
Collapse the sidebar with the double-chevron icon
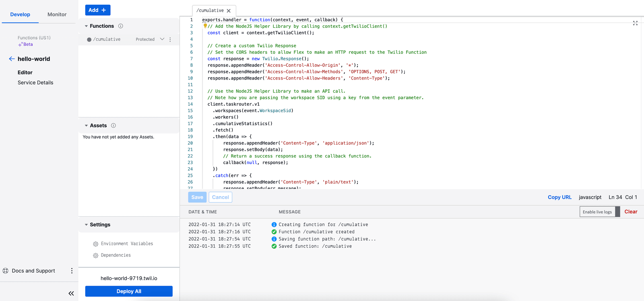(x=71, y=293)
